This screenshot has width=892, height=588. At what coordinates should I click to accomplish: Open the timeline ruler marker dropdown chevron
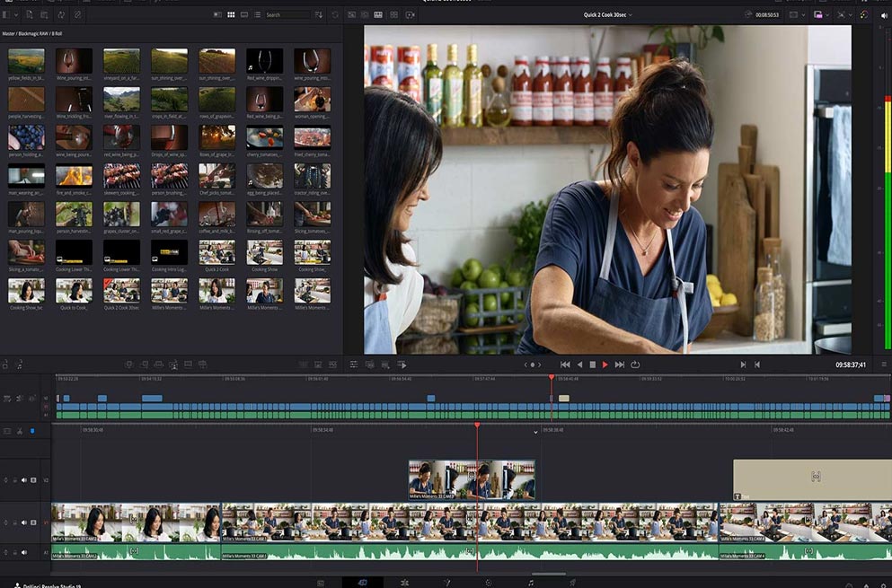[x=536, y=432]
